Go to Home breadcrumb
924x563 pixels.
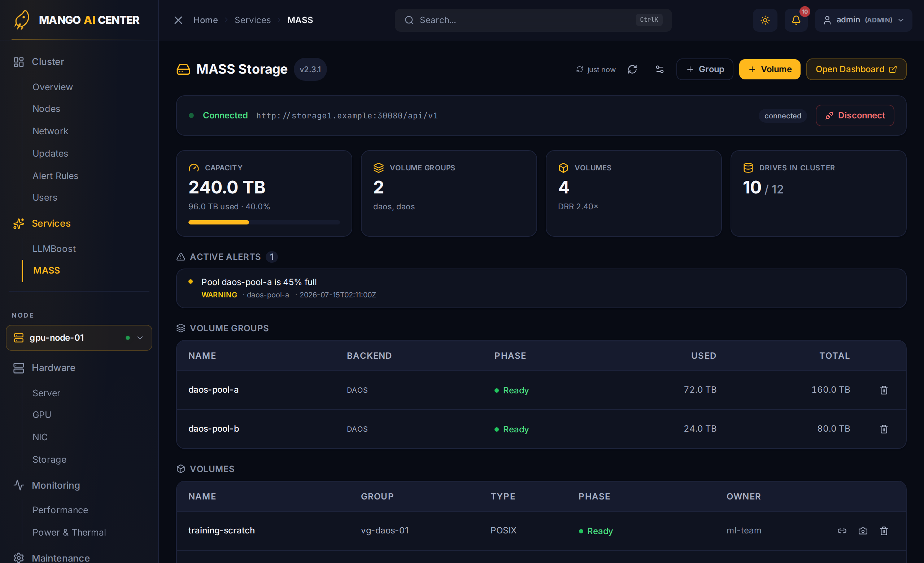tap(205, 20)
